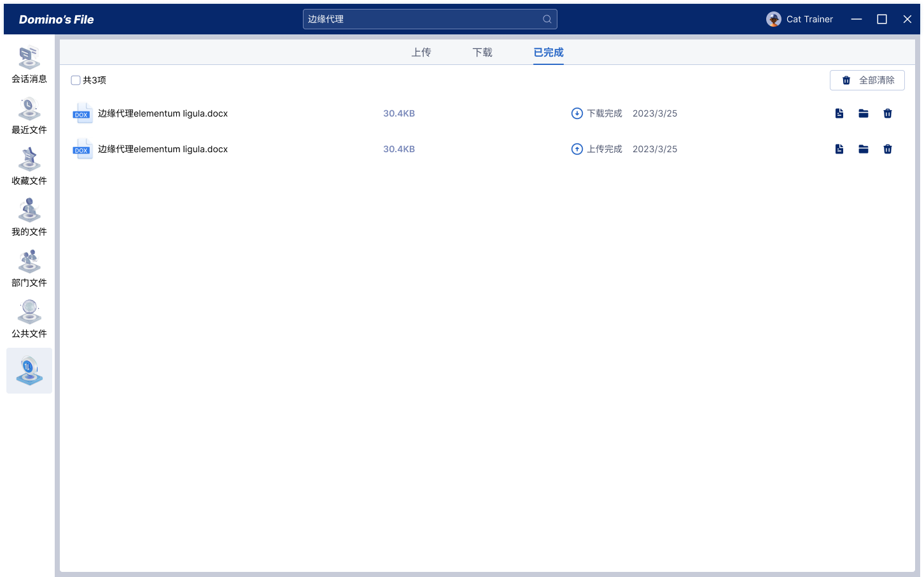Open 部门文件 department files
This screenshot has height=577, width=924.
29,269
